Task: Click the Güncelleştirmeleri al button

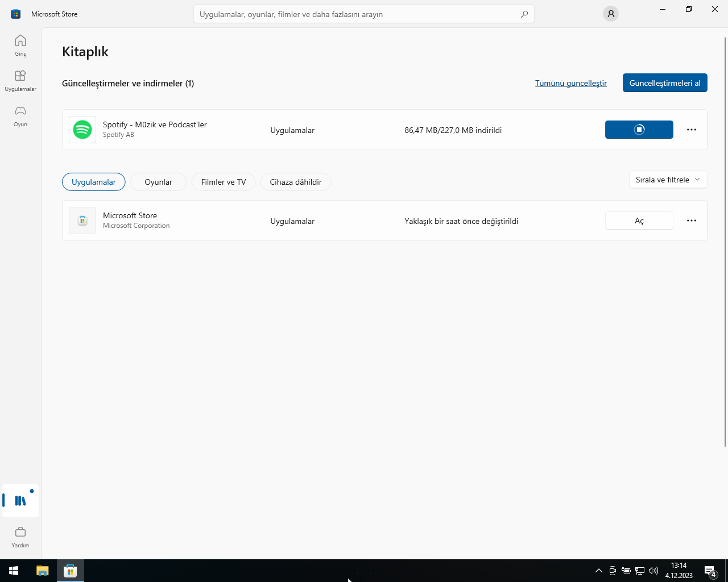Action: point(665,83)
